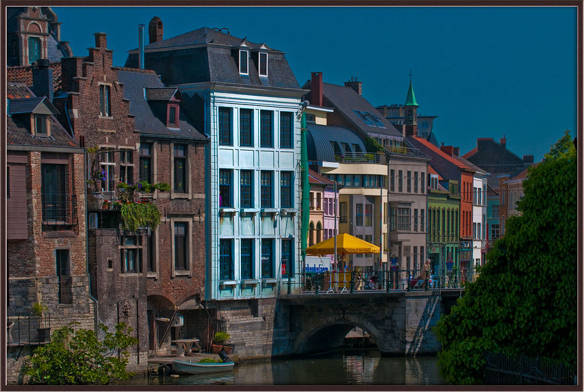Select the right dormer window on the slate roof
The width and height of the screenshot is (584, 392).
(x=263, y=64)
